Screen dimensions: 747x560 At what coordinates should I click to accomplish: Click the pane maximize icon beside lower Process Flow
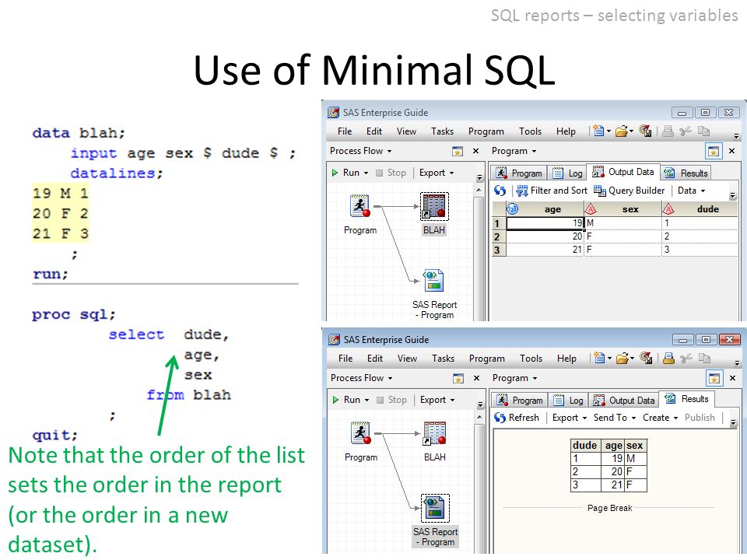click(458, 379)
